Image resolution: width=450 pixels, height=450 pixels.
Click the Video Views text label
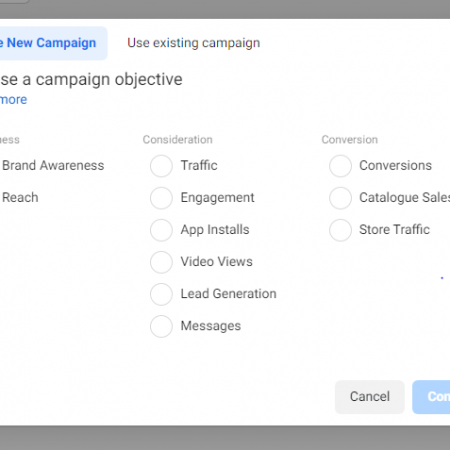coord(217,262)
